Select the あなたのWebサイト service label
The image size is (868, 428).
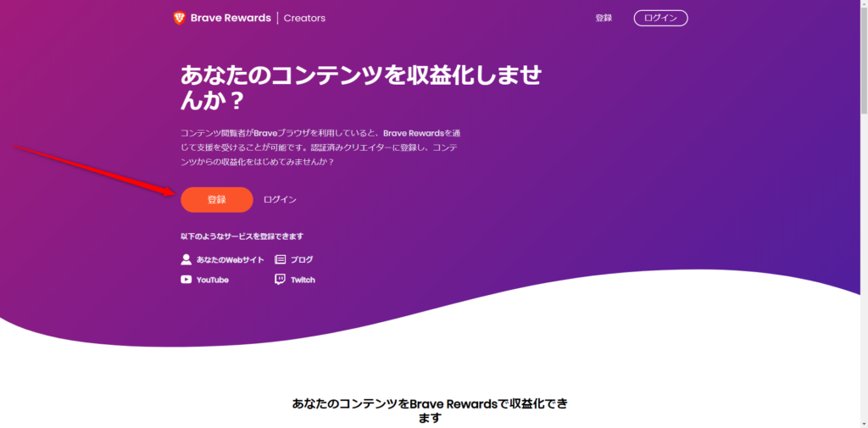(231, 259)
